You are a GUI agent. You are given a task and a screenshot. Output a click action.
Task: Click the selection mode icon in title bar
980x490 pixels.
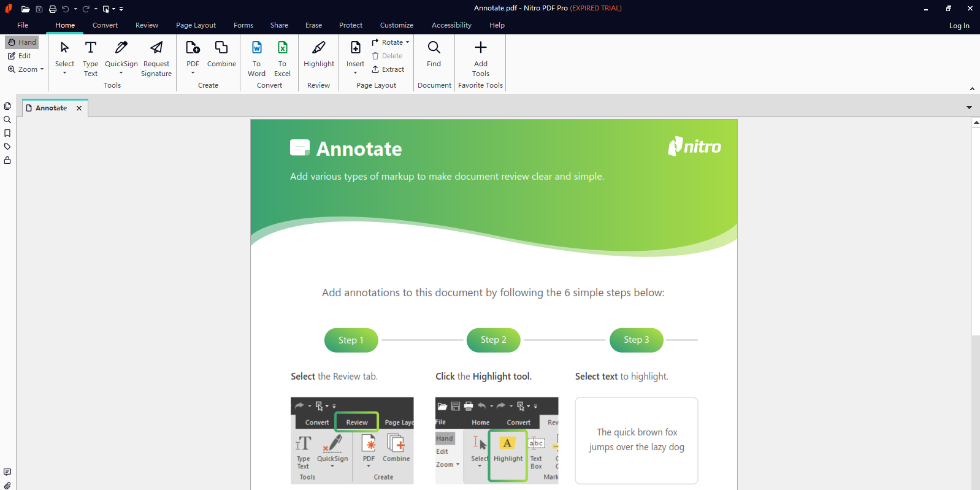pos(106,9)
